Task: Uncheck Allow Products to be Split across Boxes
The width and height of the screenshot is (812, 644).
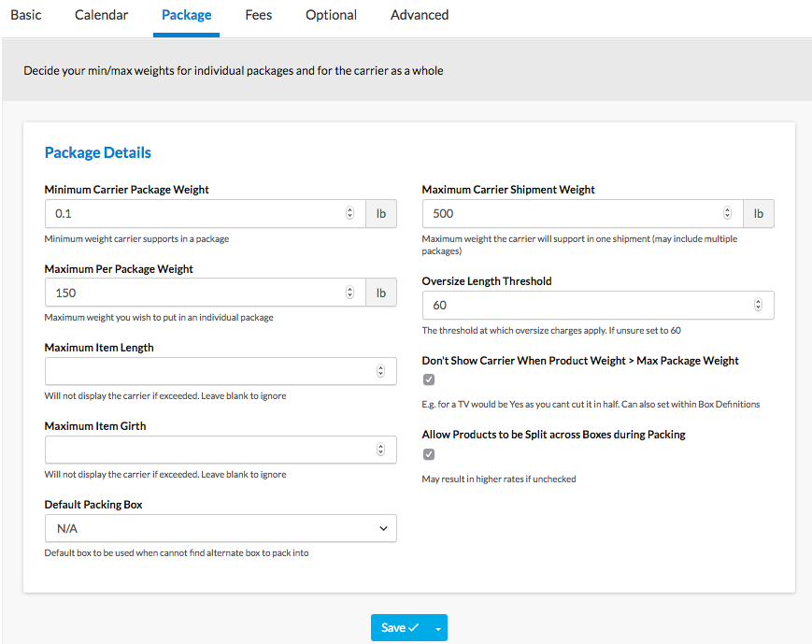Action: 429,454
